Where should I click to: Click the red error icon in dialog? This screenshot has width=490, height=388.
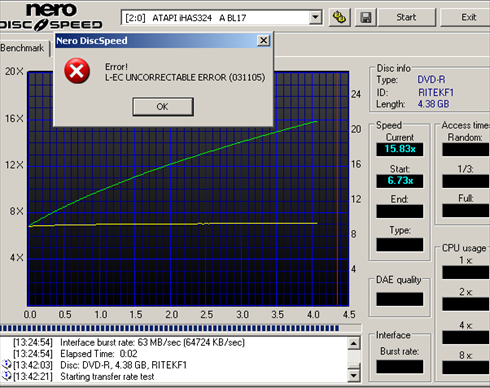tap(77, 71)
